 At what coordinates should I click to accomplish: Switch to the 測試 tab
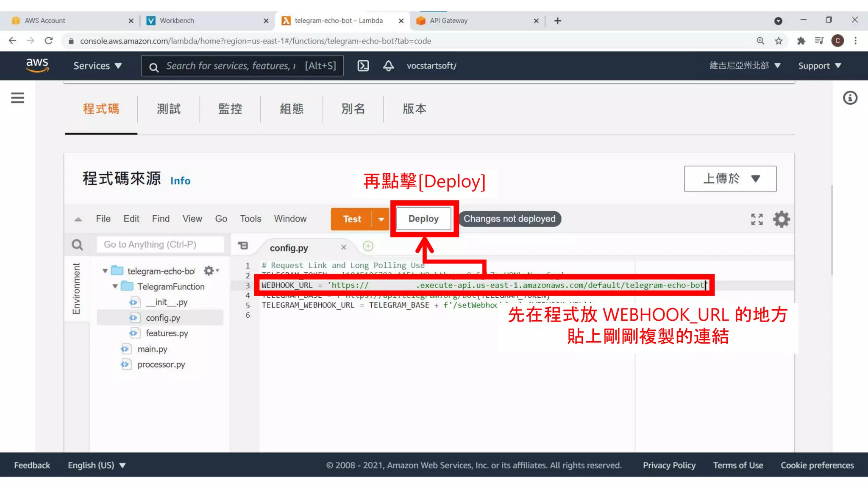point(168,109)
